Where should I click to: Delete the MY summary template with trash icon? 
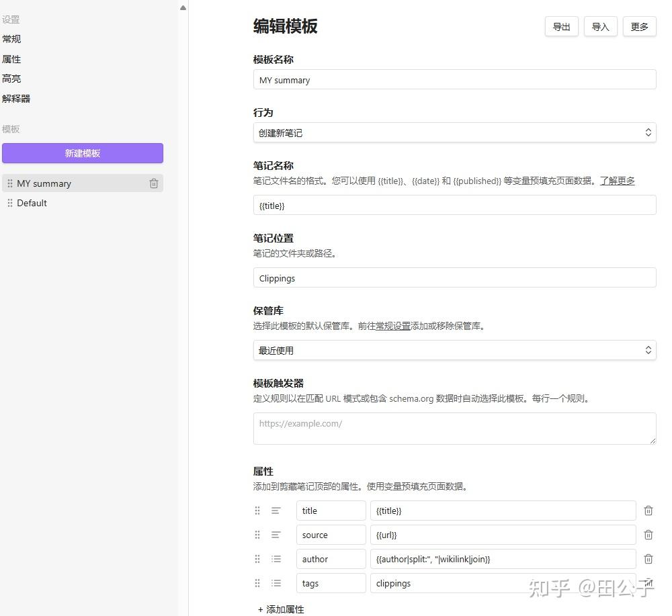(x=153, y=183)
